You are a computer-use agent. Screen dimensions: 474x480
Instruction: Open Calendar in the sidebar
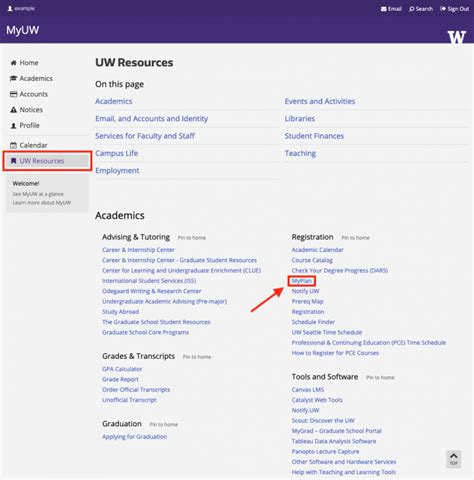[29, 145]
